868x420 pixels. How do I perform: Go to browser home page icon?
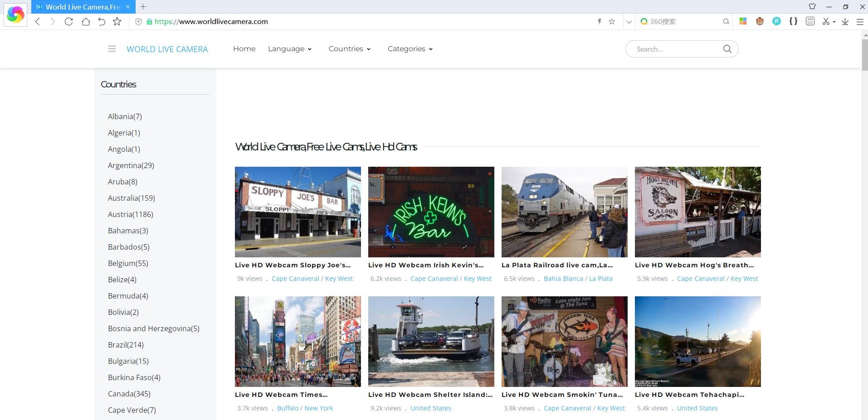click(x=86, y=21)
